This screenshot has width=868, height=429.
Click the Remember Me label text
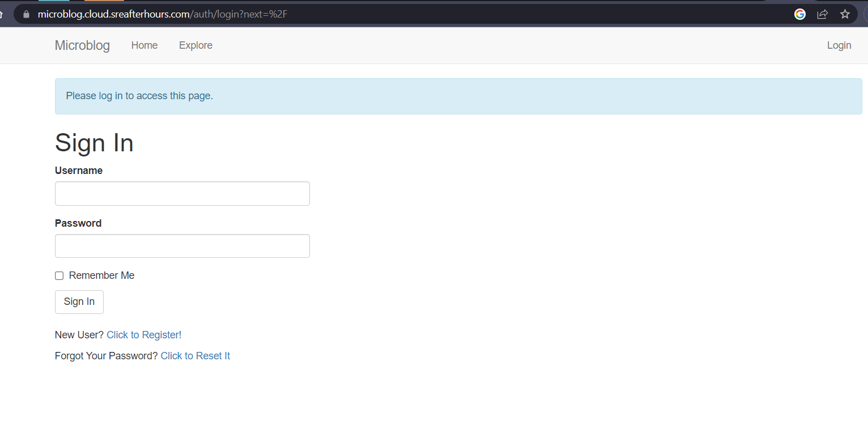(x=101, y=275)
